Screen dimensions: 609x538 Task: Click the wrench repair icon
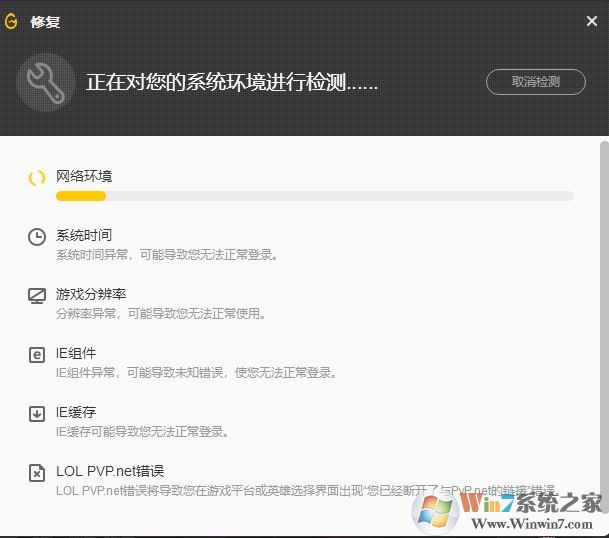coord(45,82)
